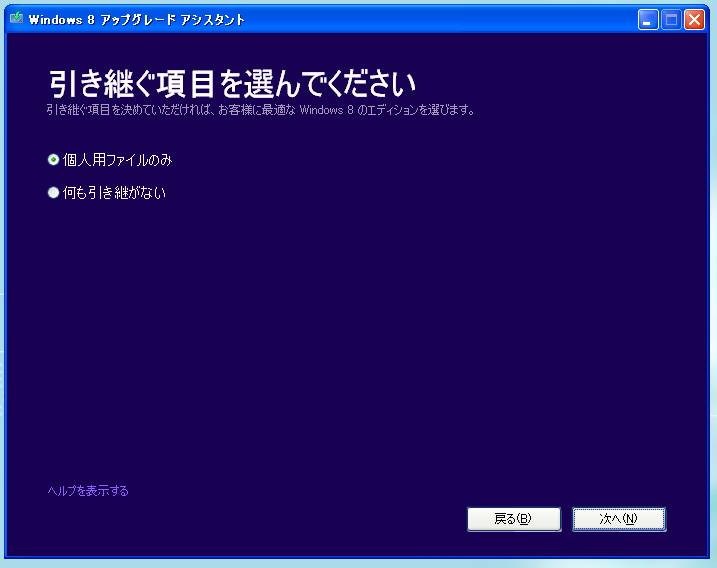Open the ヘルプを表示する help link
This screenshot has width=717, height=568.
pos(88,491)
